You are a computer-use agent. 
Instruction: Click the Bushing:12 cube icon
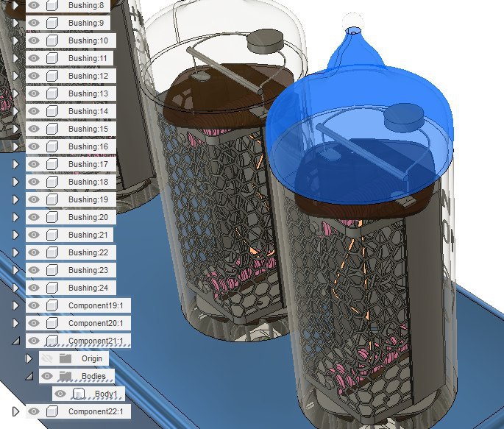pyautogui.click(x=52, y=76)
